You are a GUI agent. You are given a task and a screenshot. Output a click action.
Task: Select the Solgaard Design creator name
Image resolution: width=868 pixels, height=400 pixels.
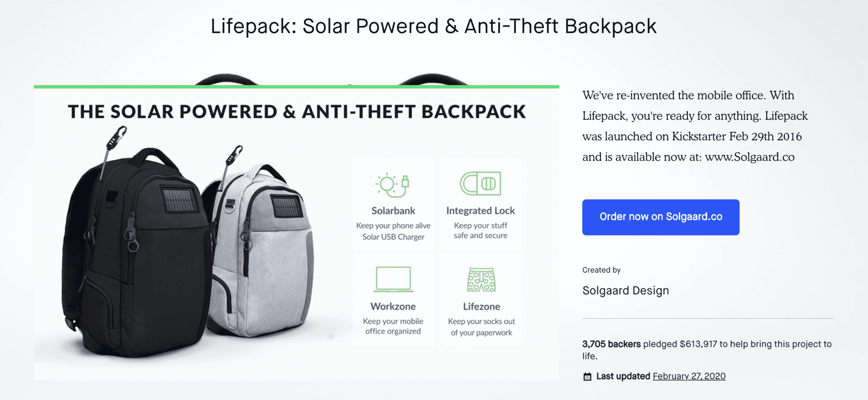tap(626, 291)
